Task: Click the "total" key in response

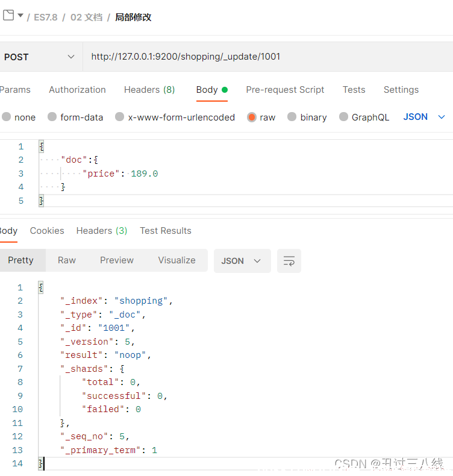Action: point(101,382)
